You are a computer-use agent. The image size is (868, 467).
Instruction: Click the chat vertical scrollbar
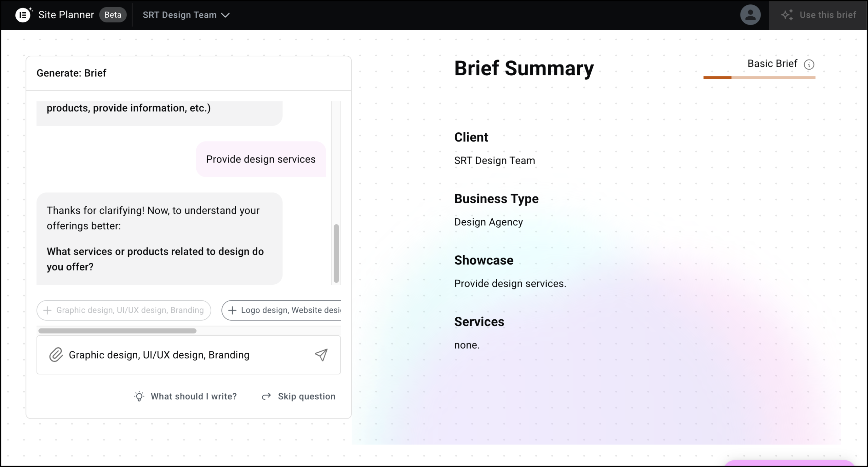click(336, 253)
